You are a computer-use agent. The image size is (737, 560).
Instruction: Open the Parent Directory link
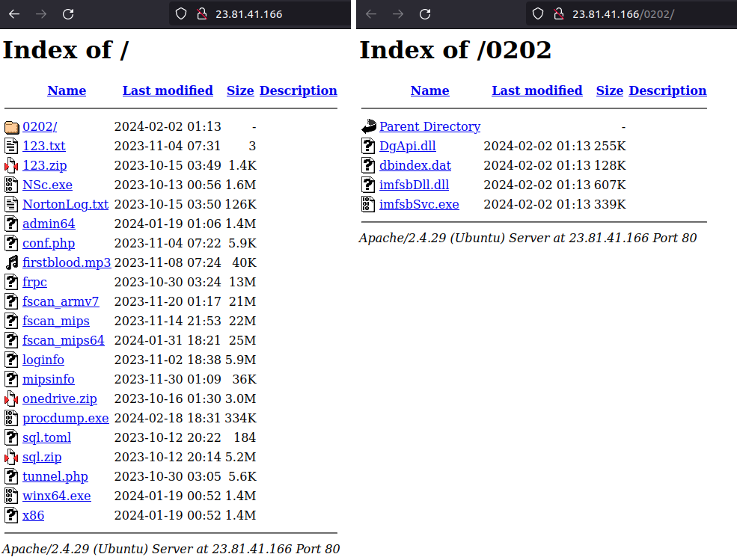pyautogui.click(x=429, y=126)
